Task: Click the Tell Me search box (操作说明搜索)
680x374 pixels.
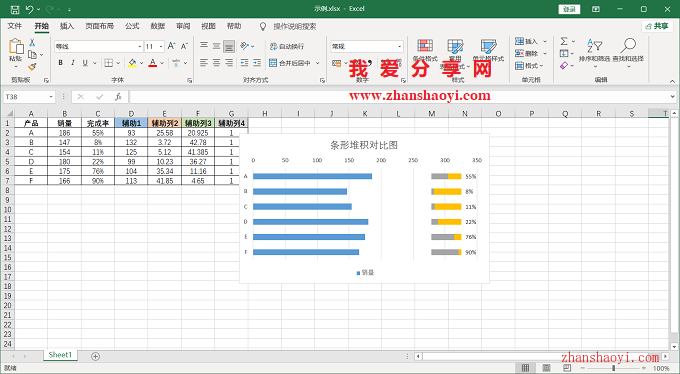Action: tap(294, 26)
